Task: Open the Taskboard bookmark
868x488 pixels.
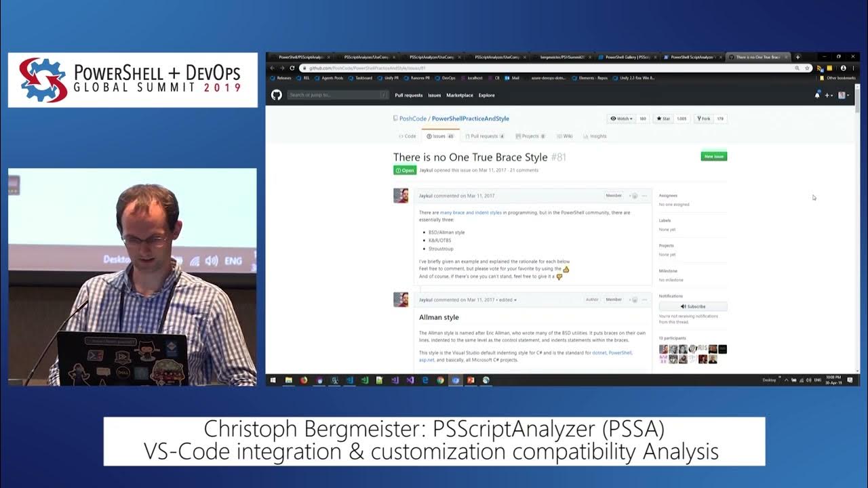Action: 361,78
